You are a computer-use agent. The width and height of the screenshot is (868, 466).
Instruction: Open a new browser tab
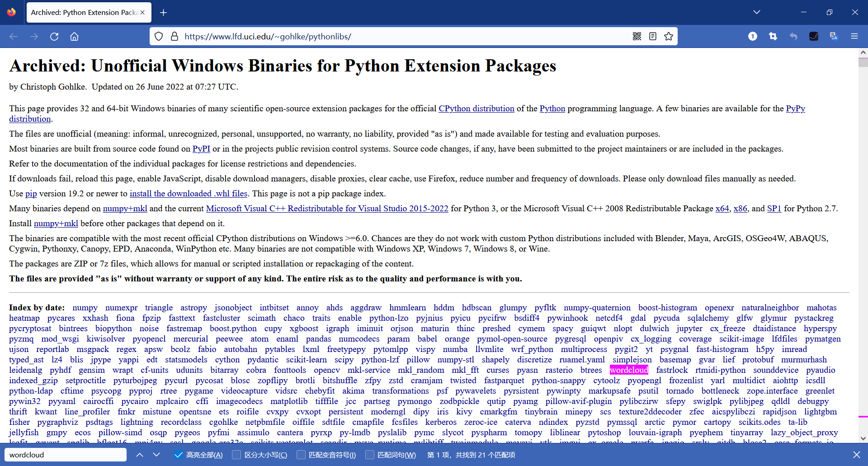(164, 13)
